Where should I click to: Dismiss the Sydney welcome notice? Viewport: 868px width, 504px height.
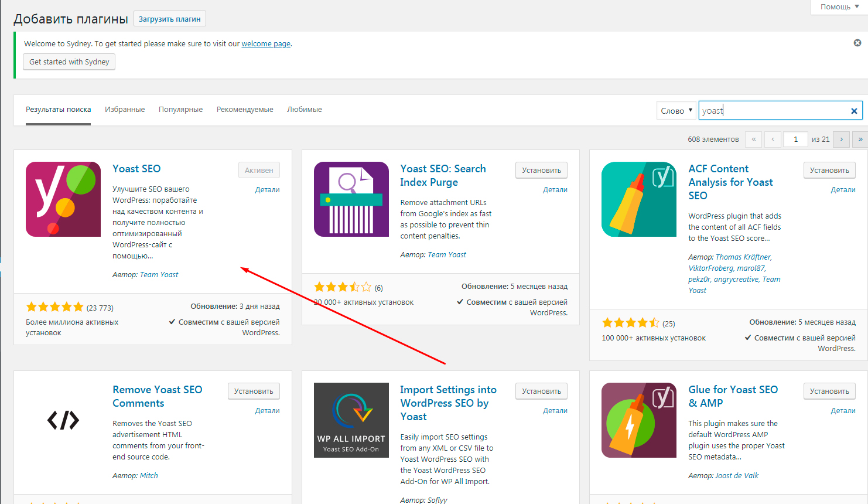coord(857,43)
